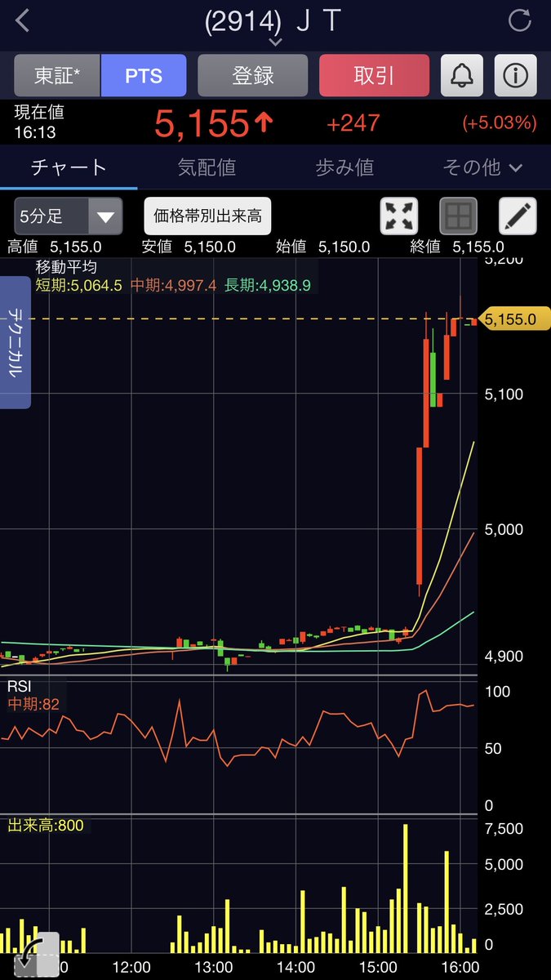This screenshot has height=980, width=551.
Task: Tap the +247 price change value
Action: coord(353,123)
